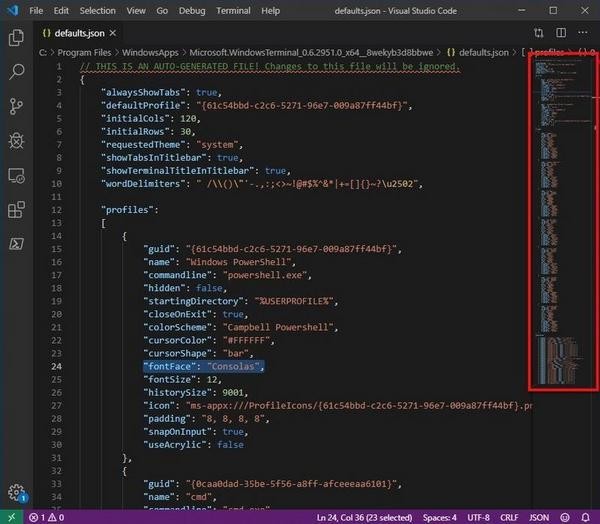Click line number 12 in gutter
Image resolution: width=600 pixels, height=524 pixels.
(x=56, y=210)
